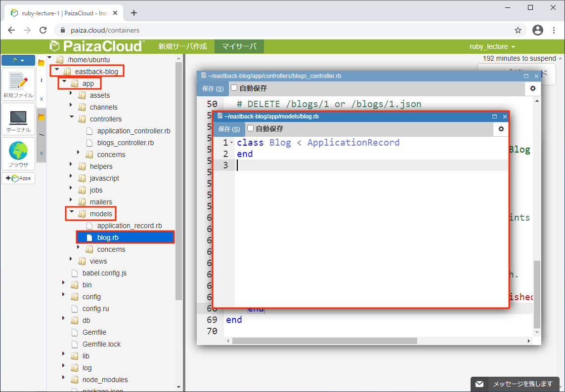Open the ruby_lecture account dropdown
The height and width of the screenshot is (392, 565).
click(x=492, y=46)
